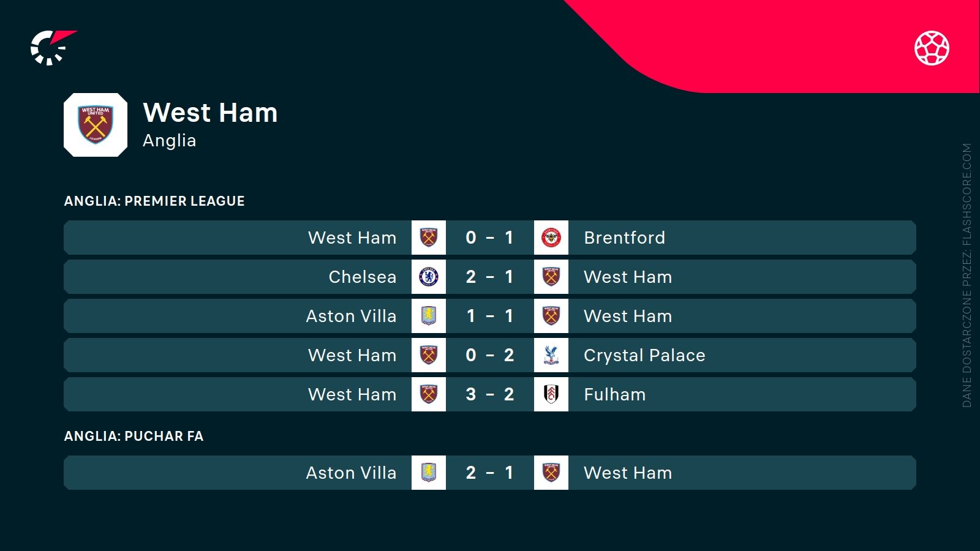Click the 0 - 1 score against Brentford
980x551 pixels.
(489, 238)
